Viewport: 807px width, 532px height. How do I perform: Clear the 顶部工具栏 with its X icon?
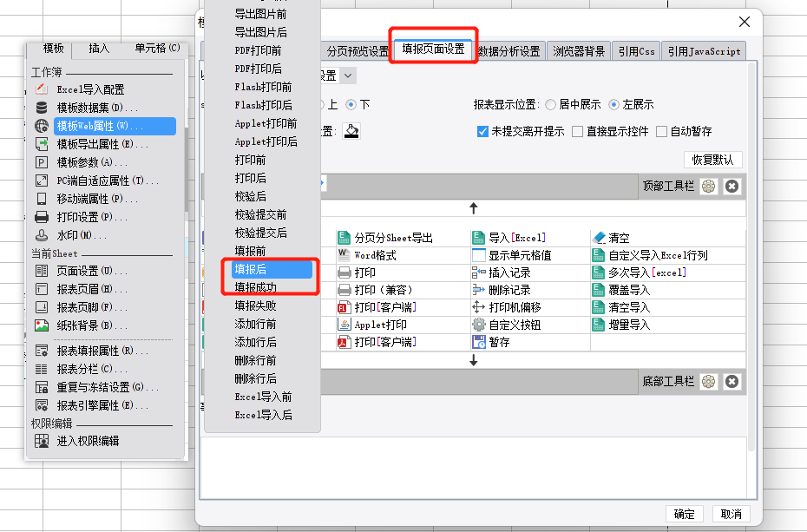pos(732,187)
